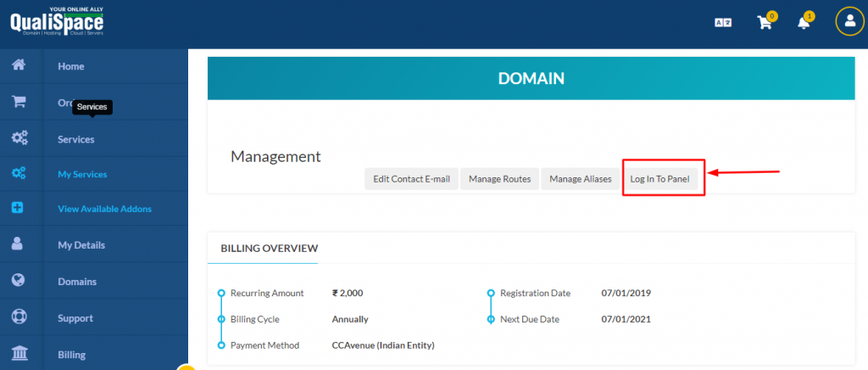Click the Next Due Date label
This screenshot has height=370, width=868.
[530, 320]
